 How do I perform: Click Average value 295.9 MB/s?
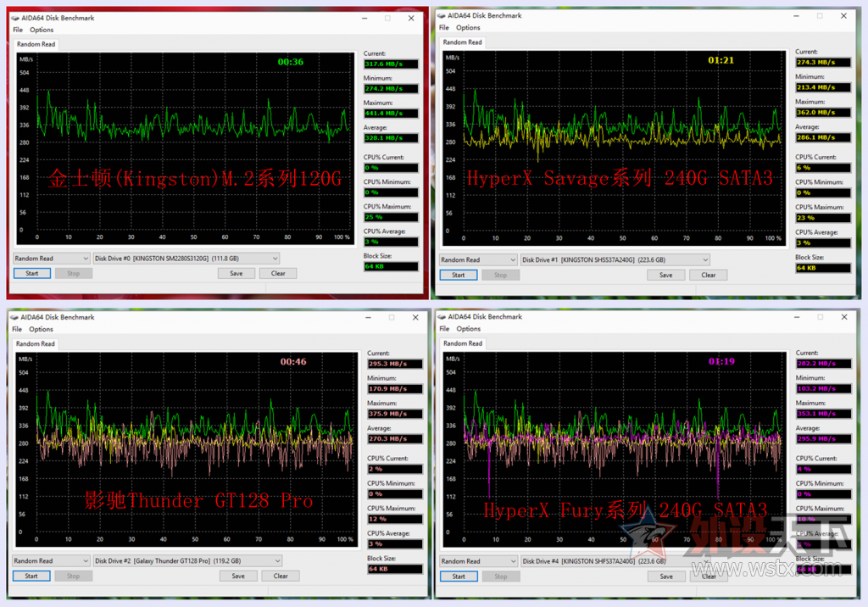(824, 438)
